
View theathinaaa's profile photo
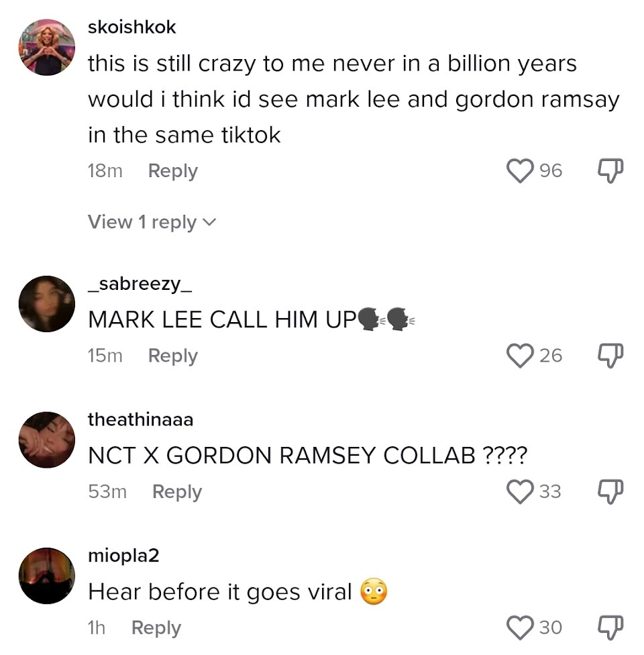(47, 440)
